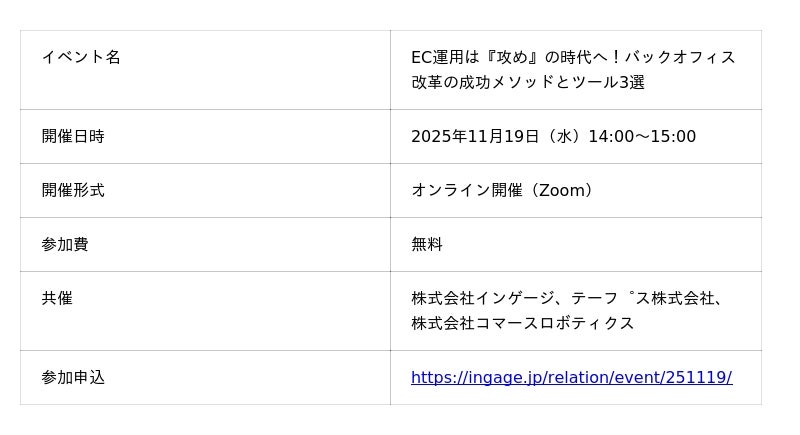Click the event title line starting with EC運用

[x=573, y=57]
